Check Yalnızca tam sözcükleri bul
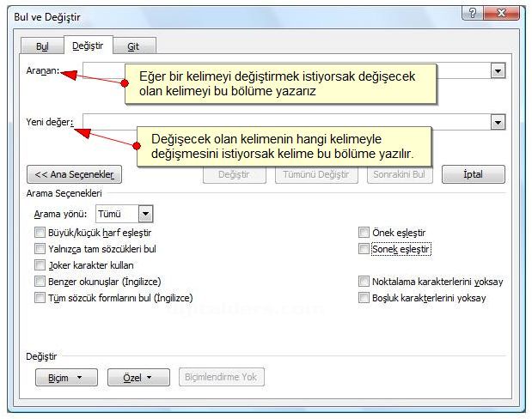 (40, 249)
